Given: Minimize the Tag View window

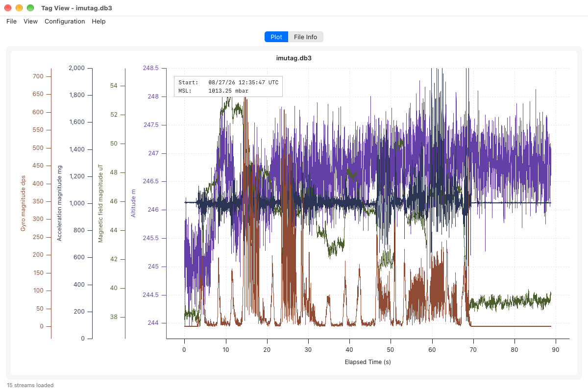Looking at the screenshot, I should coord(19,8).
